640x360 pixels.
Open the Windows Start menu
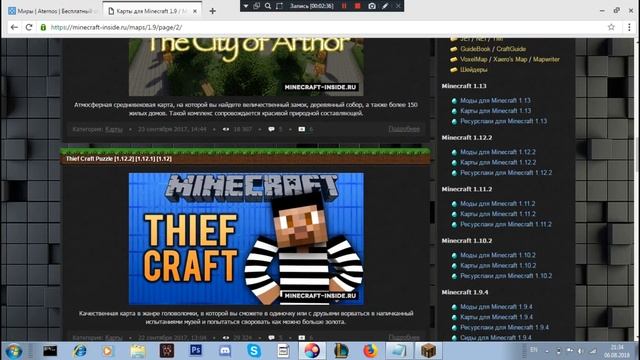point(13,351)
